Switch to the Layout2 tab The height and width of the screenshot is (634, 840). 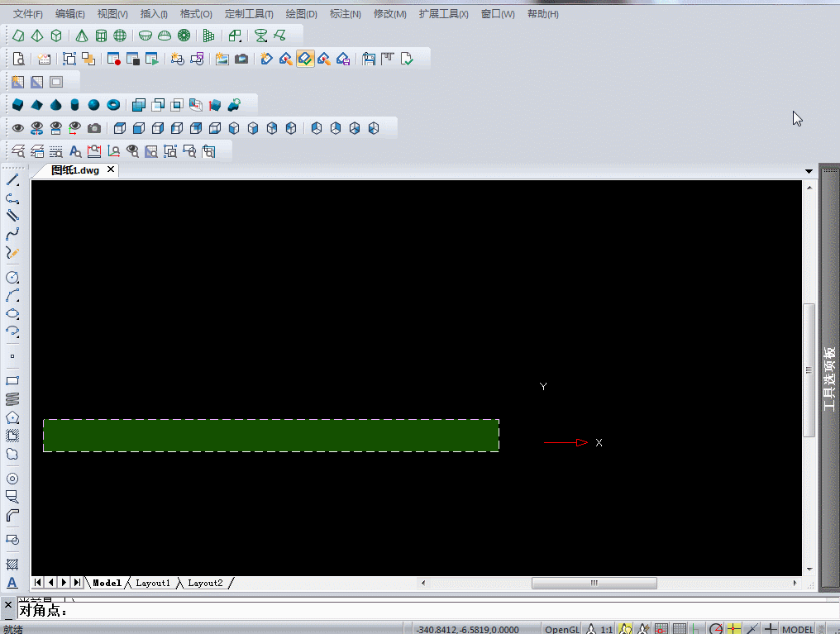pyautogui.click(x=205, y=583)
